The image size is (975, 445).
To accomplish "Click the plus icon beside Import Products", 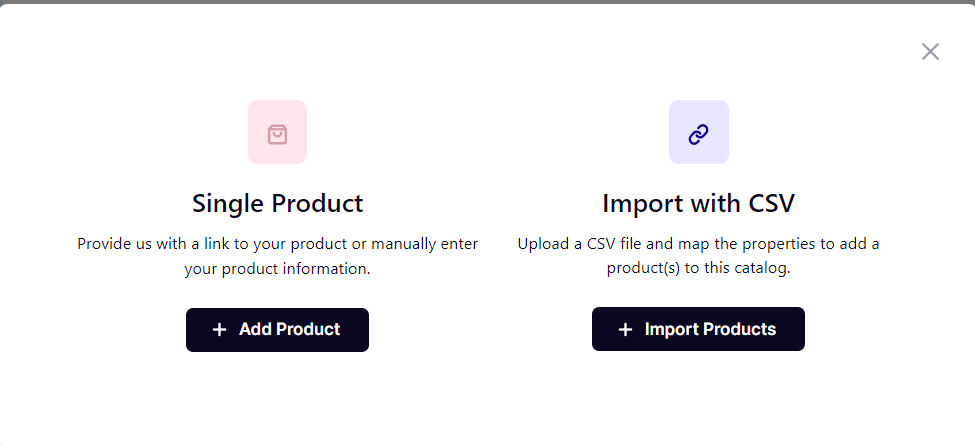I will click(625, 329).
